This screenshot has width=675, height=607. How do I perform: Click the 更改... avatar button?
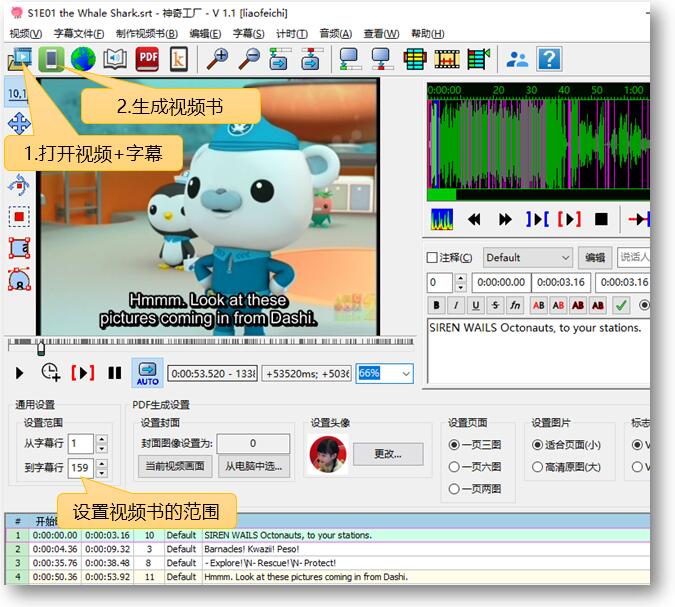click(388, 454)
